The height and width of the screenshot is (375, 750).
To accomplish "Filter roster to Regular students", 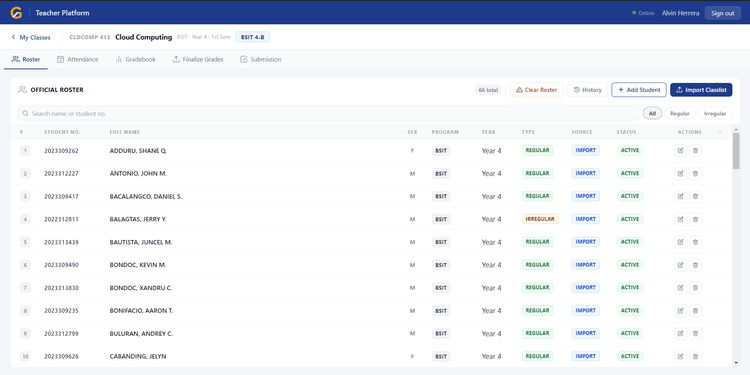I will pyautogui.click(x=680, y=113).
